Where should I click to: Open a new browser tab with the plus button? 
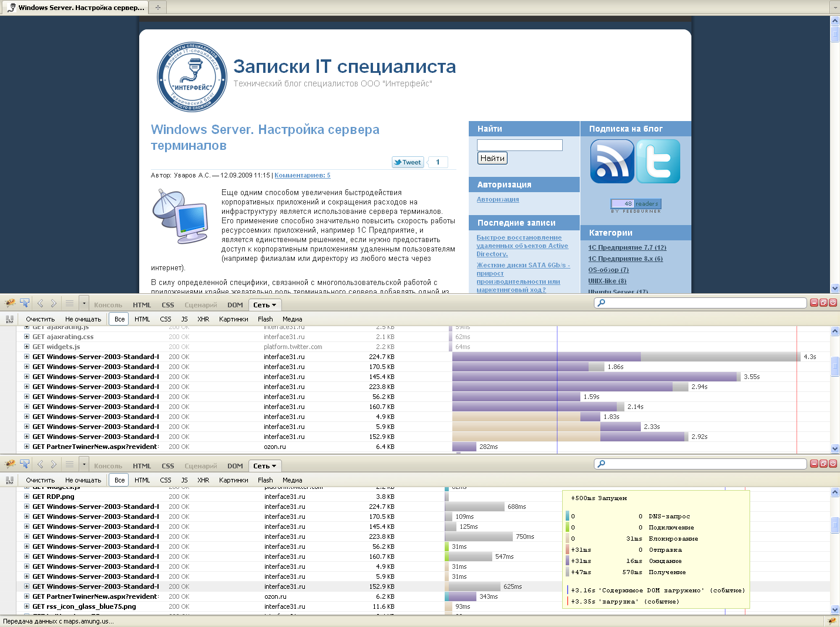tap(157, 8)
